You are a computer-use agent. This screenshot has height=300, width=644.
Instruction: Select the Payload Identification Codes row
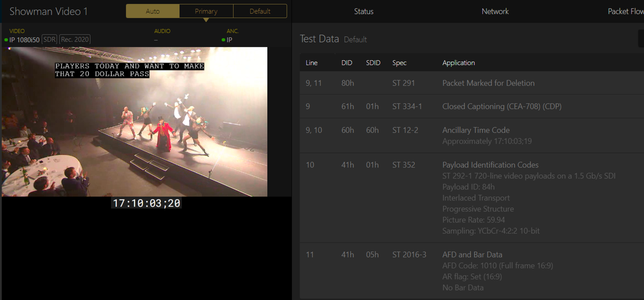tap(472, 198)
